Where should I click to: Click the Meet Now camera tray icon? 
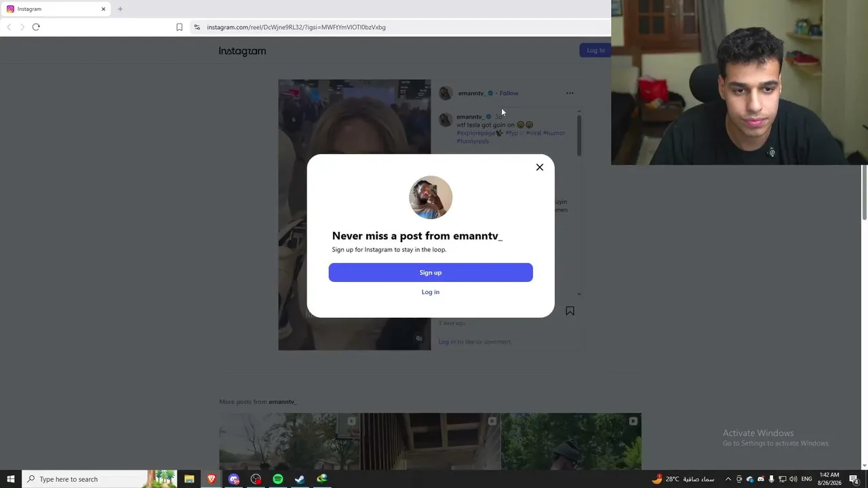tap(739, 479)
